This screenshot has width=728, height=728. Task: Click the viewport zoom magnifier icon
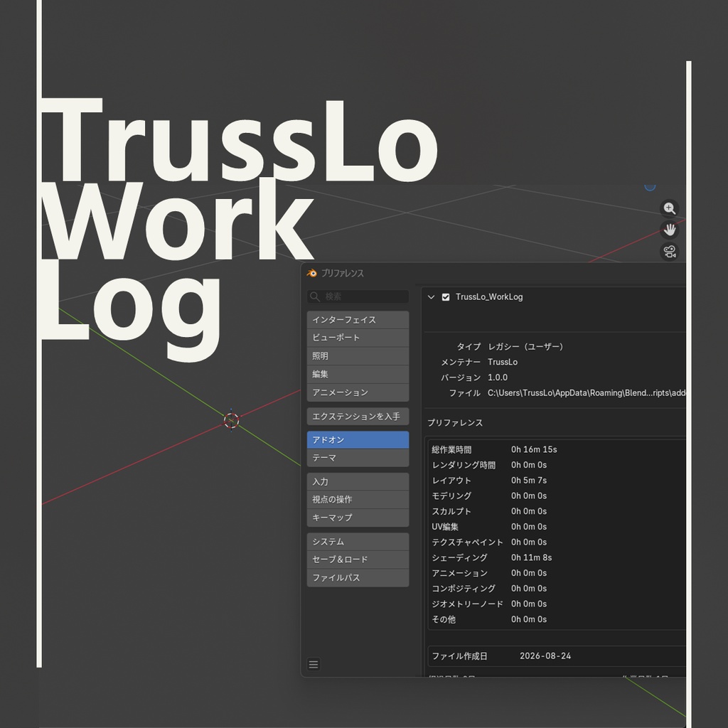click(x=669, y=208)
